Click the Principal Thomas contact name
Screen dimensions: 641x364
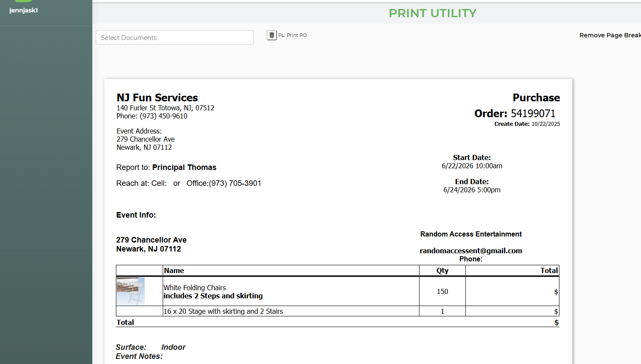pos(184,167)
